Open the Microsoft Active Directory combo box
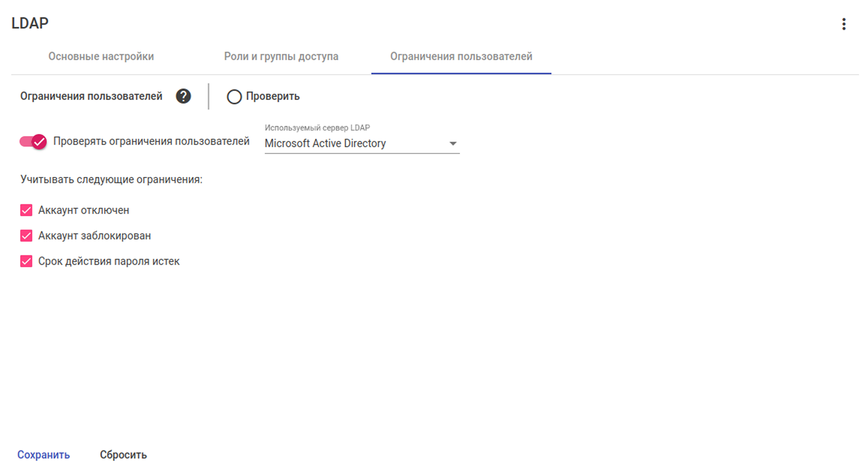This screenshot has width=868, height=472. pyautogui.click(x=362, y=144)
